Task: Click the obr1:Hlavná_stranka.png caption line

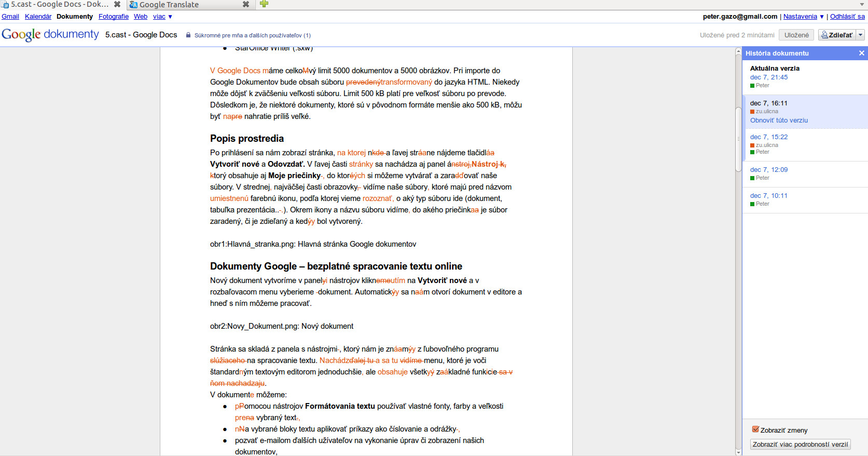Action: point(313,244)
